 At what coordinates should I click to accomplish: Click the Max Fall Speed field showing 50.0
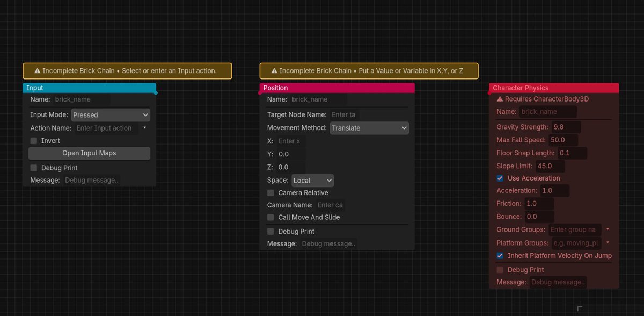(x=563, y=140)
